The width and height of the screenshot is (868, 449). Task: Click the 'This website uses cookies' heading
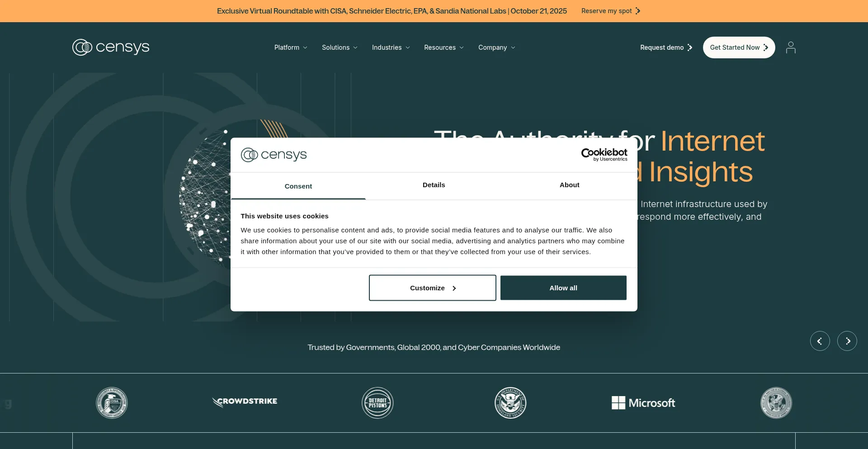click(x=285, y=216)
